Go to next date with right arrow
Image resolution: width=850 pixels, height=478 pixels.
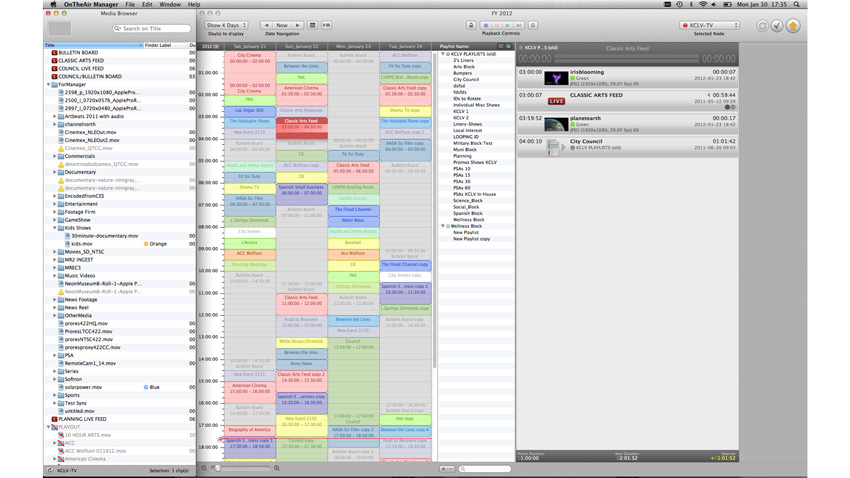[297, 25]
